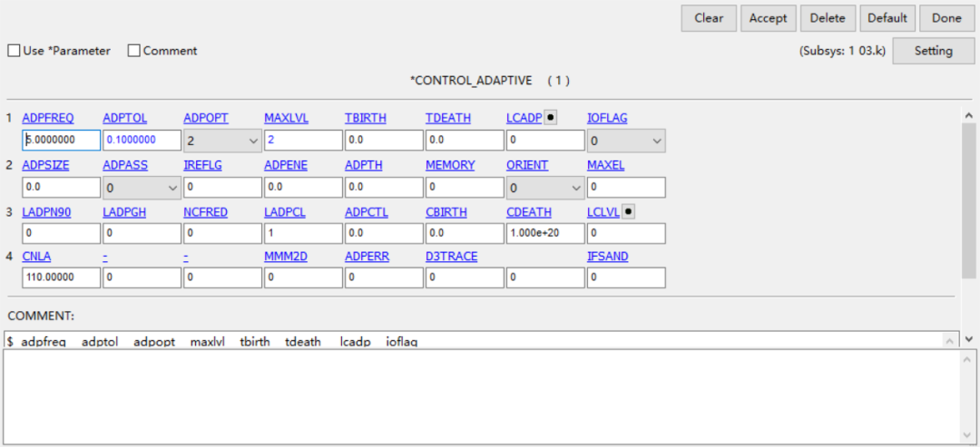Open the ADPTOL help link
980x447 pixels.
123,118
